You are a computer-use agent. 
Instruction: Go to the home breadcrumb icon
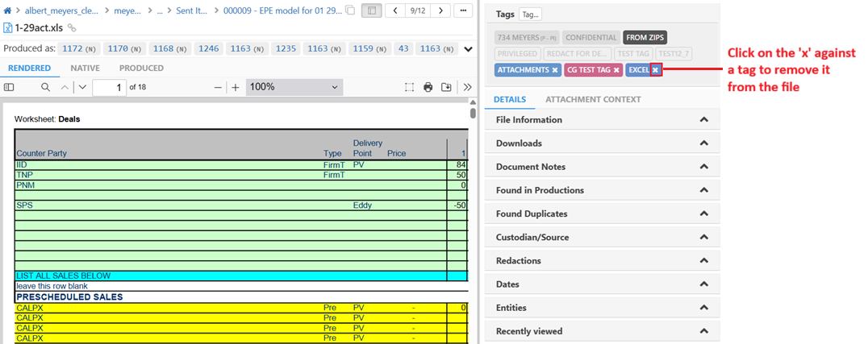(7, 10)
